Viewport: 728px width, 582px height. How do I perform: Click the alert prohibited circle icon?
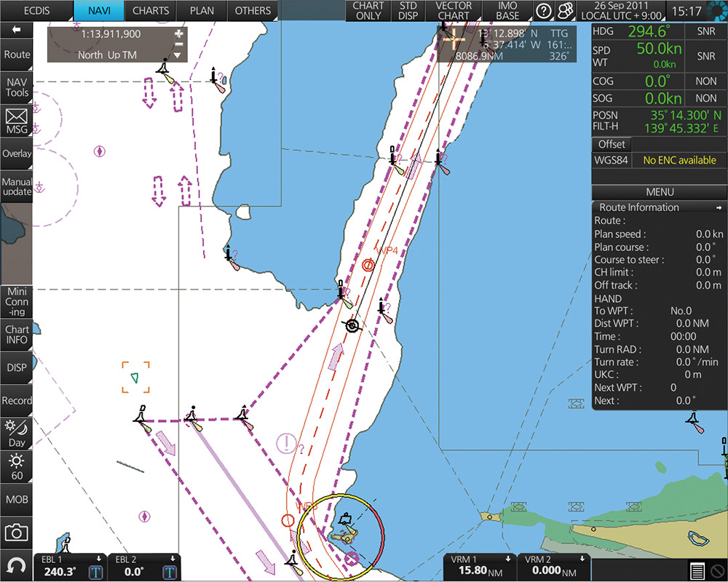(717, 571)
